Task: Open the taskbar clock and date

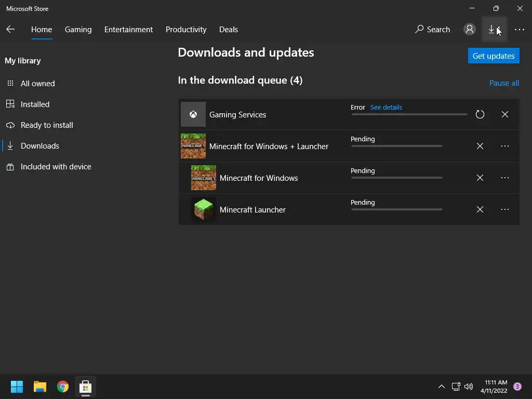Action: click(494, 387)
